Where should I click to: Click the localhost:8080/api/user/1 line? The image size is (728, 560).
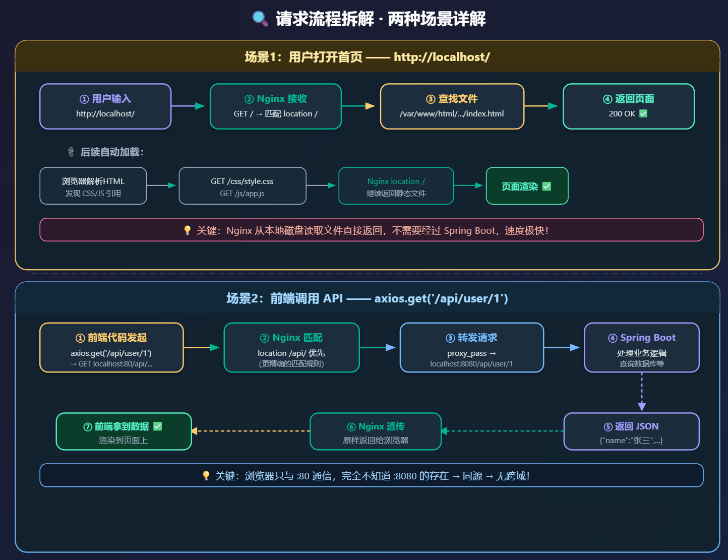(x=471, y=363)
